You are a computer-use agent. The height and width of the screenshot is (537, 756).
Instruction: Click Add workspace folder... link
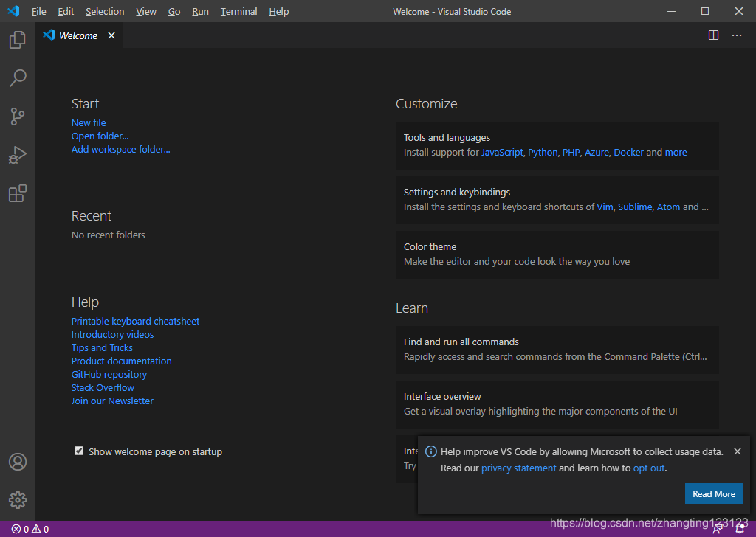coord(120,149)
